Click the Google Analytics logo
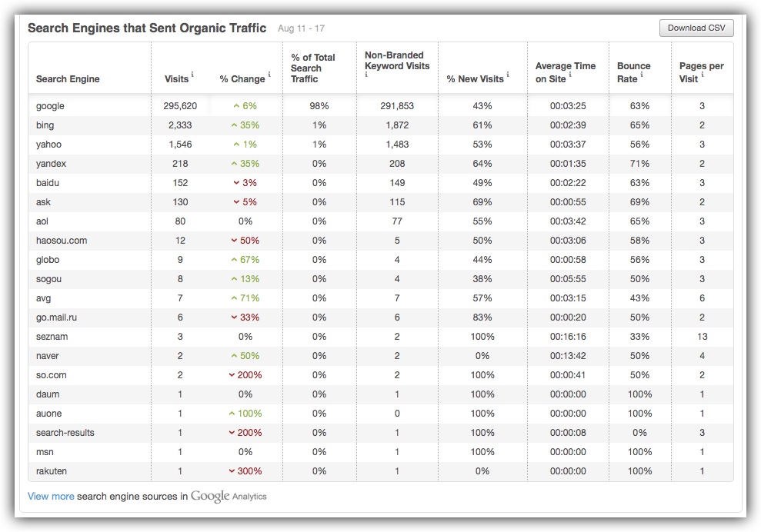The height and width of the screenshot is (532, 761). pos(229,496)
